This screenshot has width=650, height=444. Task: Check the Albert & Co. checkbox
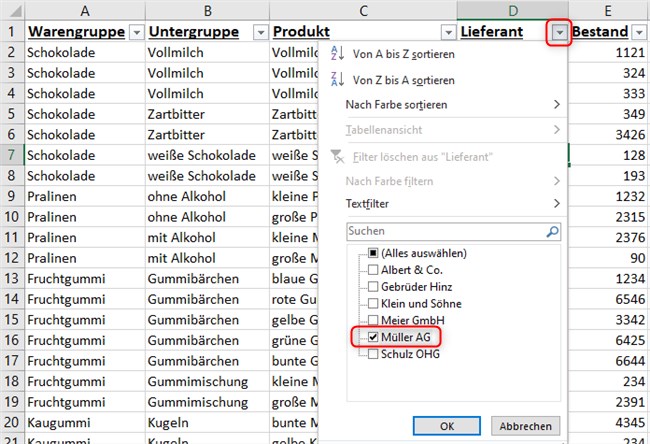tap(373, 269)
